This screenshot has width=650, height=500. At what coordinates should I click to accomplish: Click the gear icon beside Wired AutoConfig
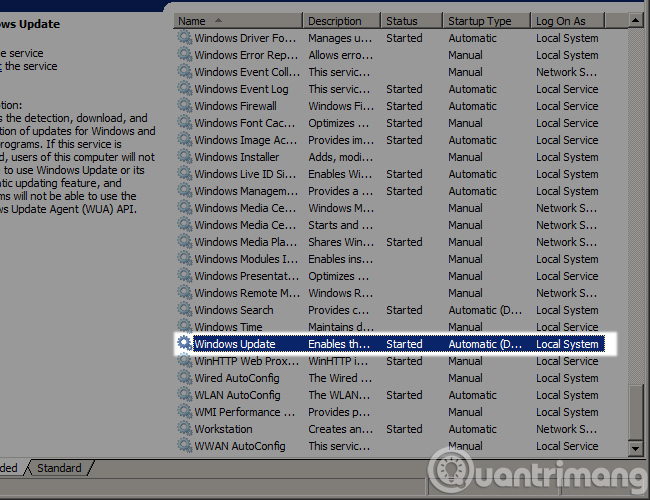coord(184,378)
